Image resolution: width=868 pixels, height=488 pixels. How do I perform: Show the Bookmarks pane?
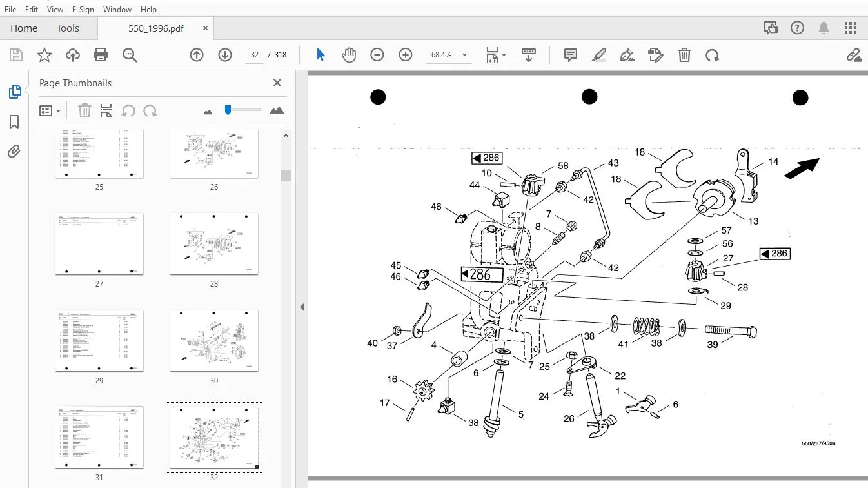click(14, 122)
